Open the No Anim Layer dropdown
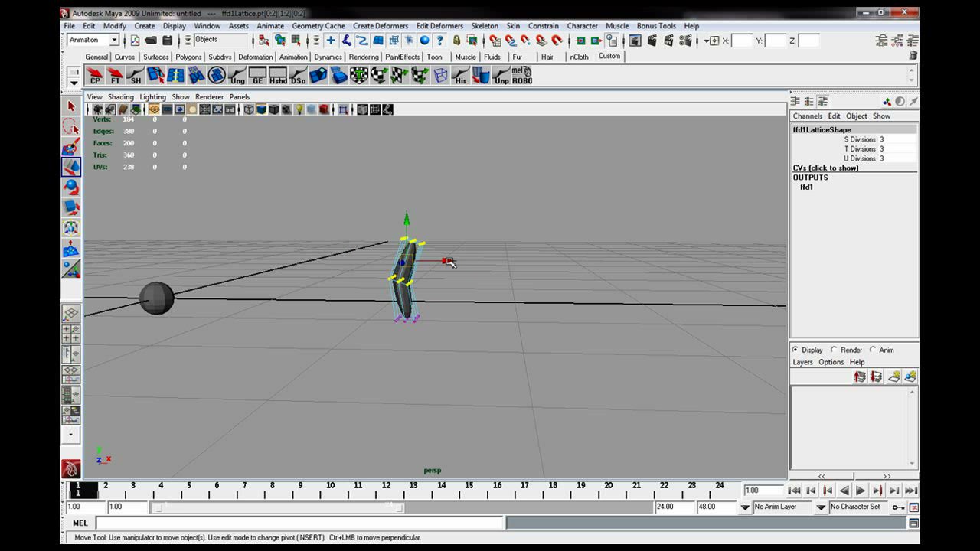Screen dimensions: 980x551 [x=745, y=507]
